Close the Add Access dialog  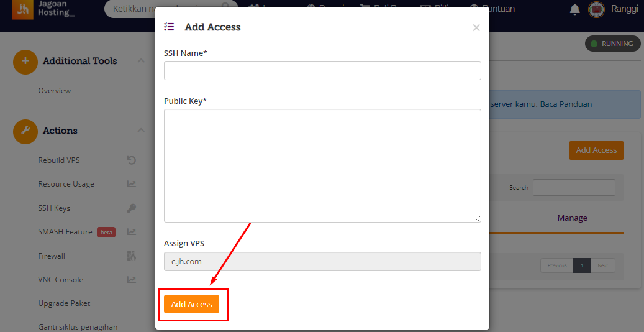[x=476, y=27]
